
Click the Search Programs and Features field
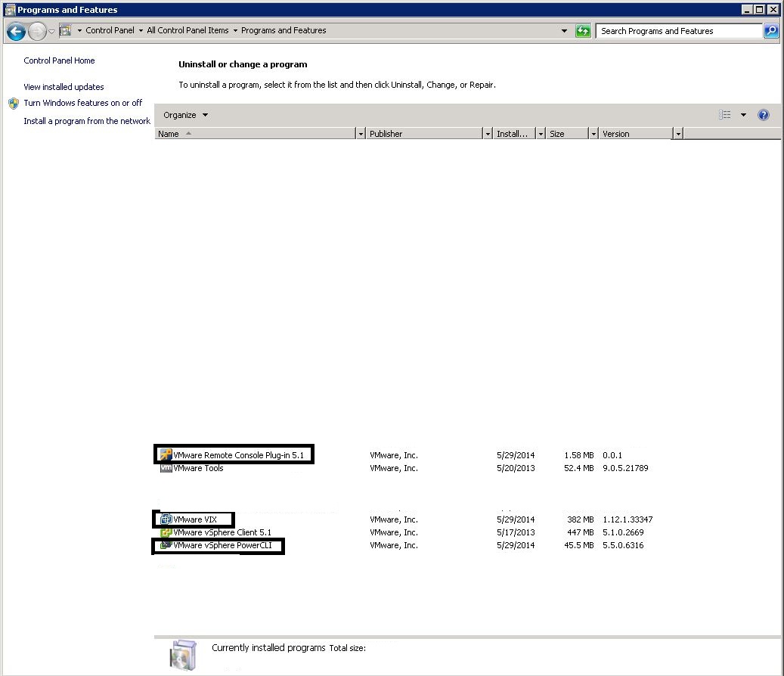pos(678,31)
